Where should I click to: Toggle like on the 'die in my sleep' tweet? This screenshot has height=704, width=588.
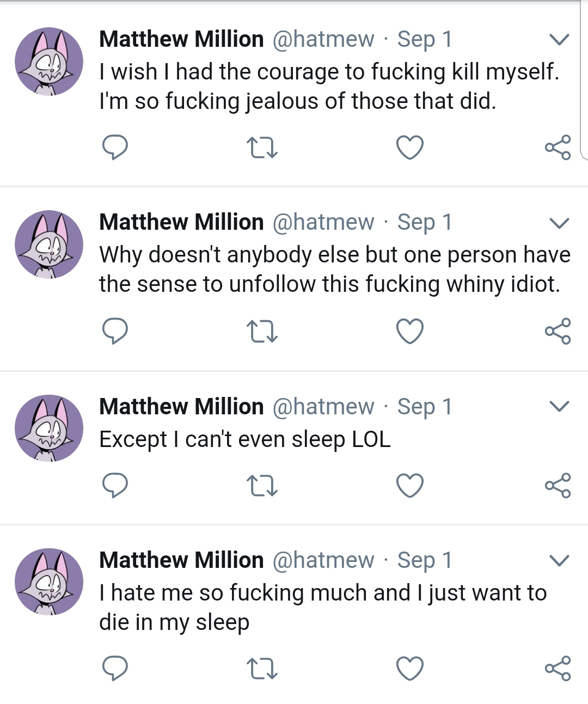(409, 668)
